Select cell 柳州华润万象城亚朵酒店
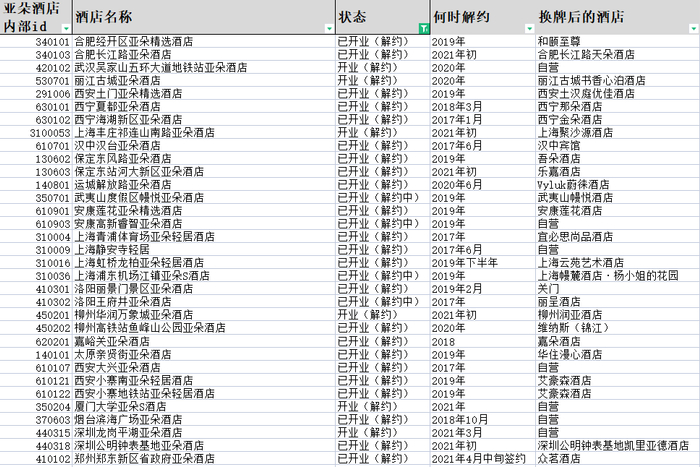Image resolution: width=700 pixels, height=467 pixels. point(204,314)
